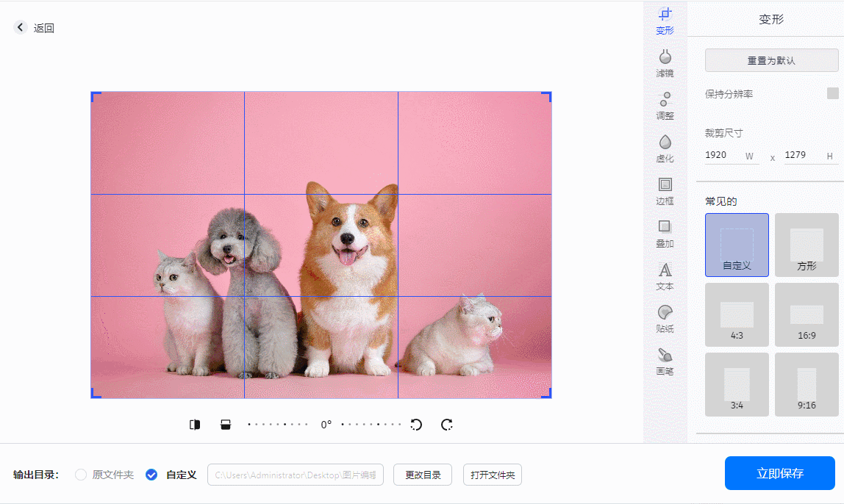
Task: Select the 调整 adjustment tool
Action: 665,106
